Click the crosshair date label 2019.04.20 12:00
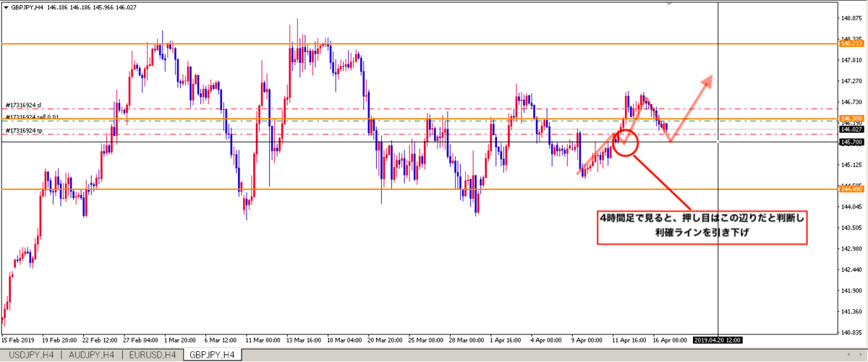The width and height of the screenshot is (868, 362). [x=718, y=339]
